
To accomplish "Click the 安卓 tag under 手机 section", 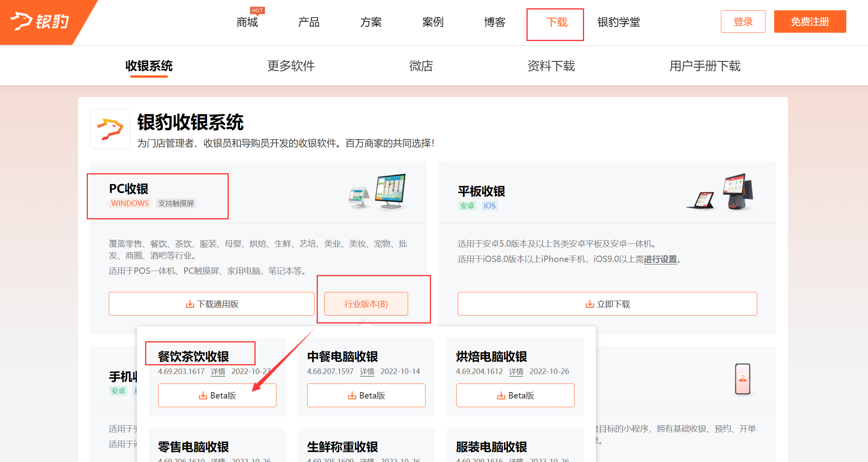I will (x=118, y=391).
